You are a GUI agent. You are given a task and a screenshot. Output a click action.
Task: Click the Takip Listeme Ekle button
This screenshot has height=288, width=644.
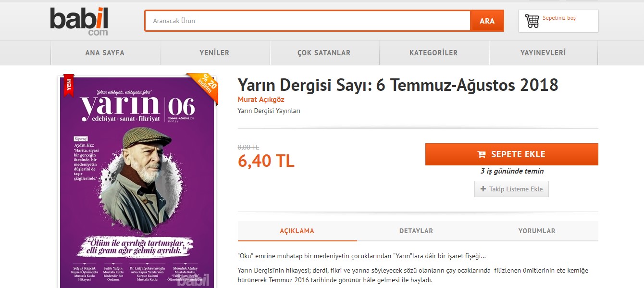click(511, 189)
